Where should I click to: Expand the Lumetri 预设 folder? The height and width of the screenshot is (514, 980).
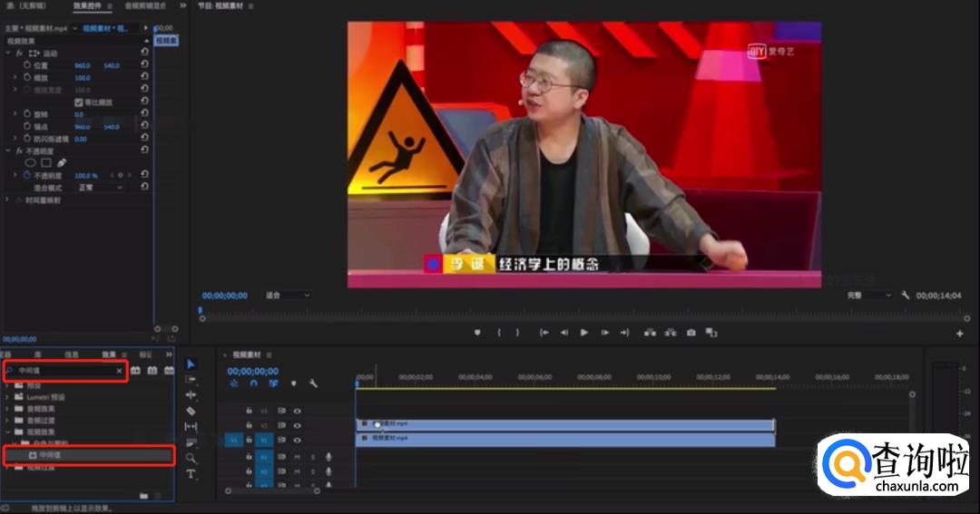tap(8, 397)
